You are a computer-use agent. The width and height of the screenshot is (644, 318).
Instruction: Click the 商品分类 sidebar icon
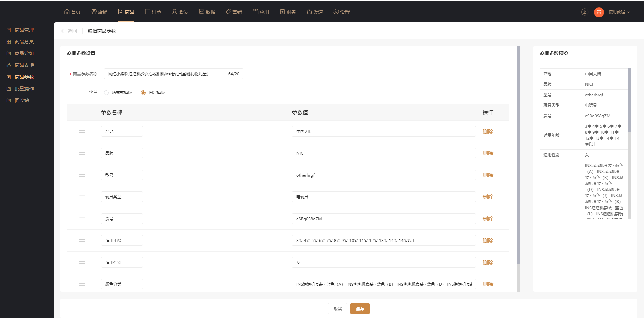pos(9,42)
